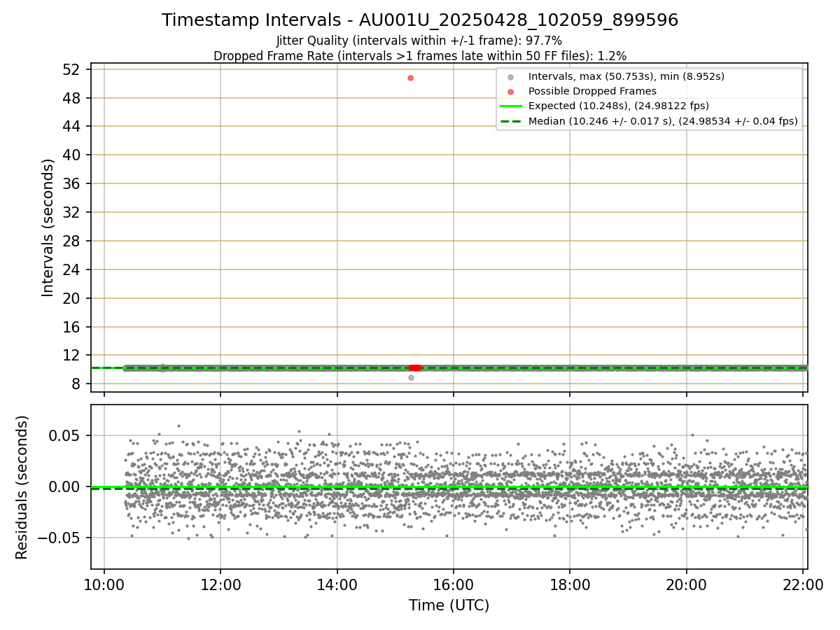The height and width of the screenshot is (630, 840).
Task: Click the red dot marker in the legend
Action: pyautogui.click(x=511, y=91)
